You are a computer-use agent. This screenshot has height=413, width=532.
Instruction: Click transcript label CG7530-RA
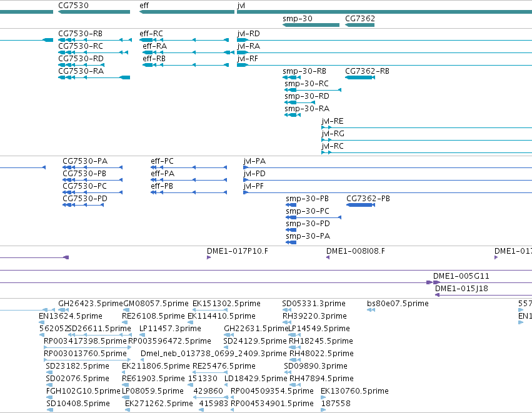(x=81, y=71)
